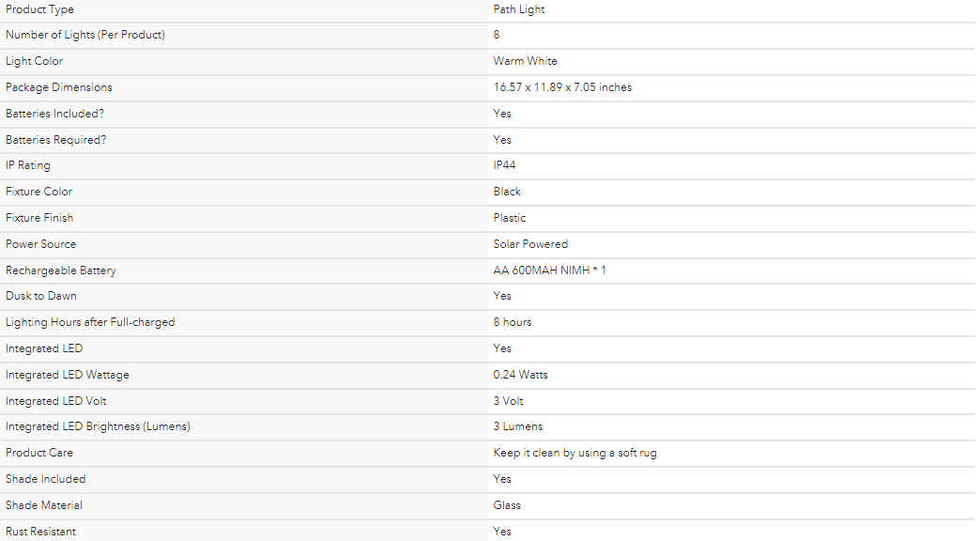Viewport: 980px width, 541px height.
Task: Click the Rechargeable Battery label
Action: point(61,270)
